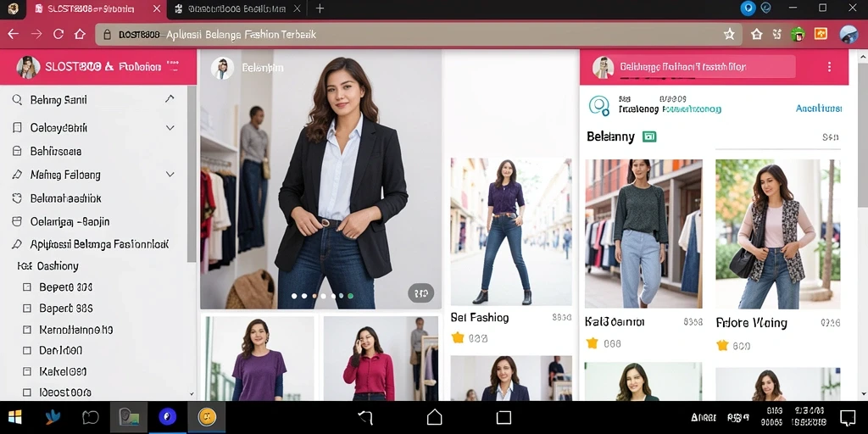The height and width of the screenshot is (434, 868).
Task: Click the green square icon next to Belanny
Action: pyautogui.click(x=649, y=136)
